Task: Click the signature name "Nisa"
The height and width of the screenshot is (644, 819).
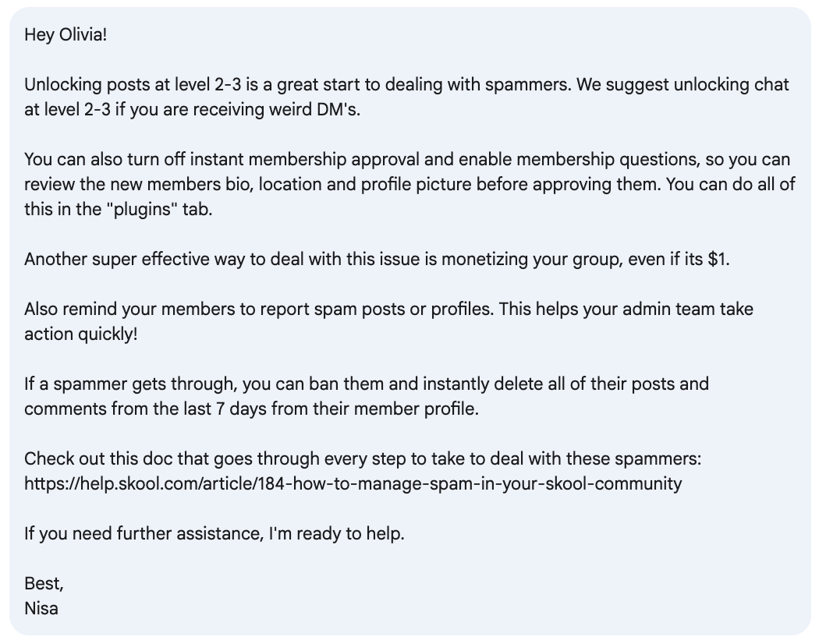Action: [41, 608]
